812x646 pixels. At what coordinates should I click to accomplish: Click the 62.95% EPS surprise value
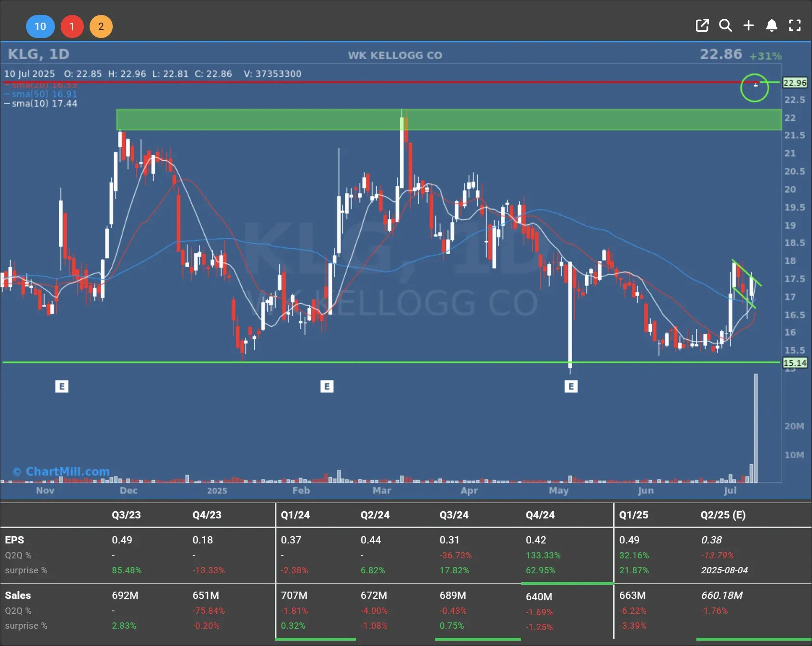click(x=540, y=570)
